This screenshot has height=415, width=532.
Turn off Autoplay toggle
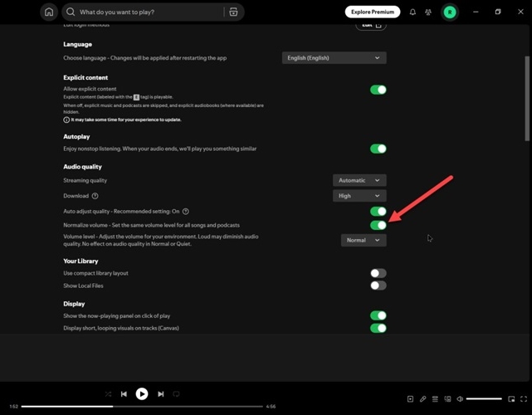point(378,149)
